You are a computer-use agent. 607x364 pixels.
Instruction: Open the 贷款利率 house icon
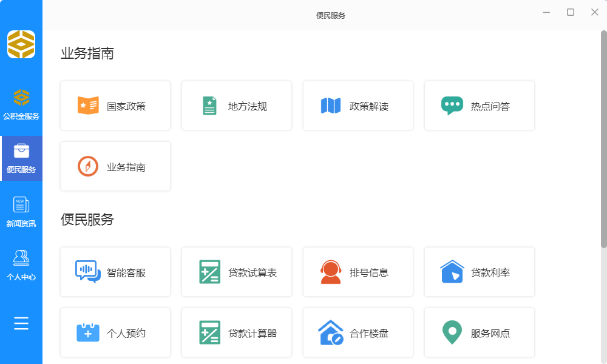[x=452, y=272]
